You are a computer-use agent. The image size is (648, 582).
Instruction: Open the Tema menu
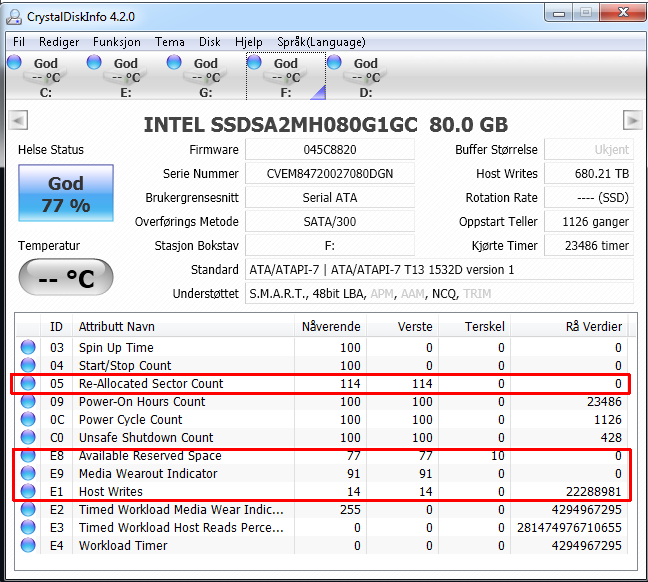(x=169, y=42)
